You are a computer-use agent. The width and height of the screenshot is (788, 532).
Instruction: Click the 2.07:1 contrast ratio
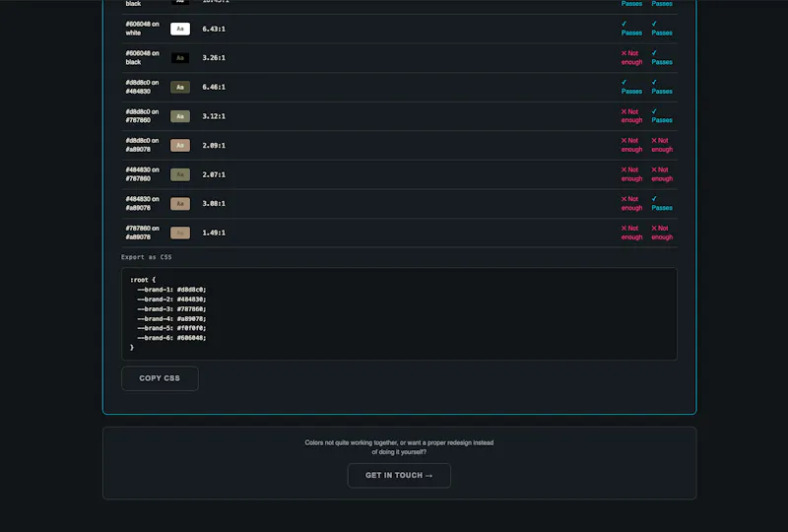tap(214, 174)
